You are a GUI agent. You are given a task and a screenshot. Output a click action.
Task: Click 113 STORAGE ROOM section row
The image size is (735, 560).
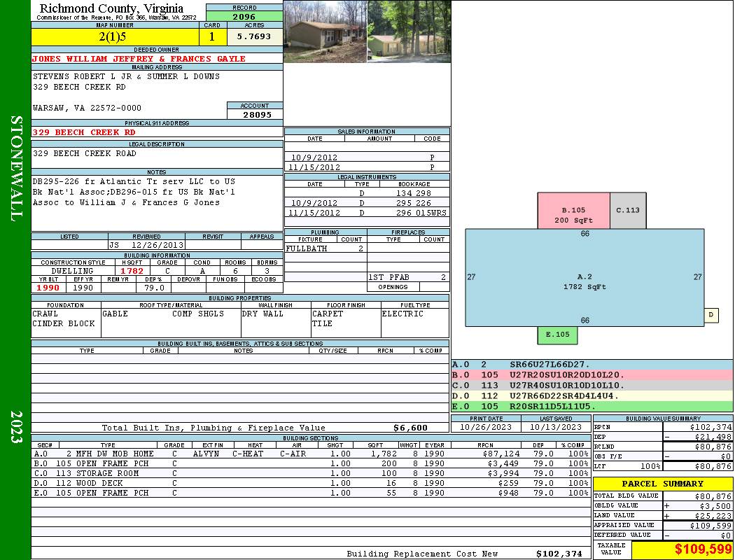coord(310,473)
